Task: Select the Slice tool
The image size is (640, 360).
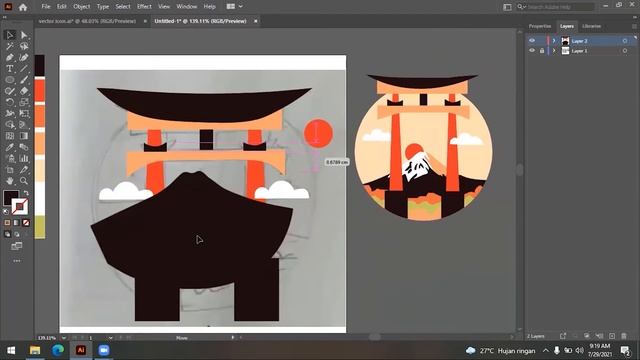Action: tap(24, 169)
